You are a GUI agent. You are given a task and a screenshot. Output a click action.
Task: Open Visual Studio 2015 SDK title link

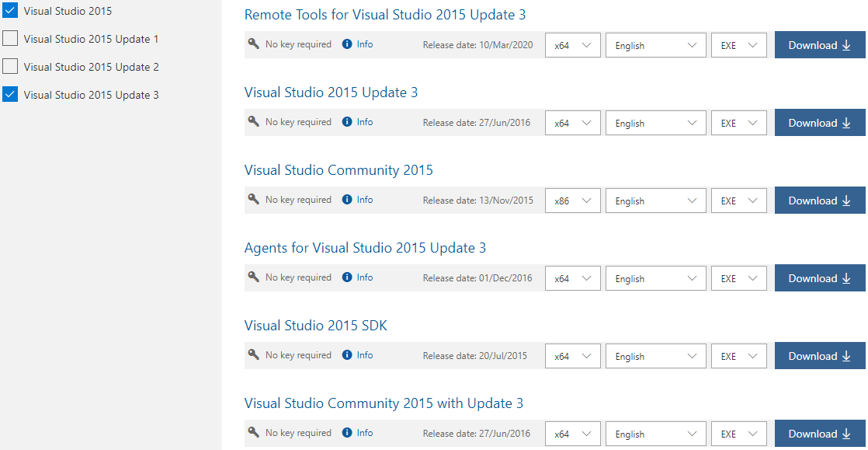(x=315, y=326)
